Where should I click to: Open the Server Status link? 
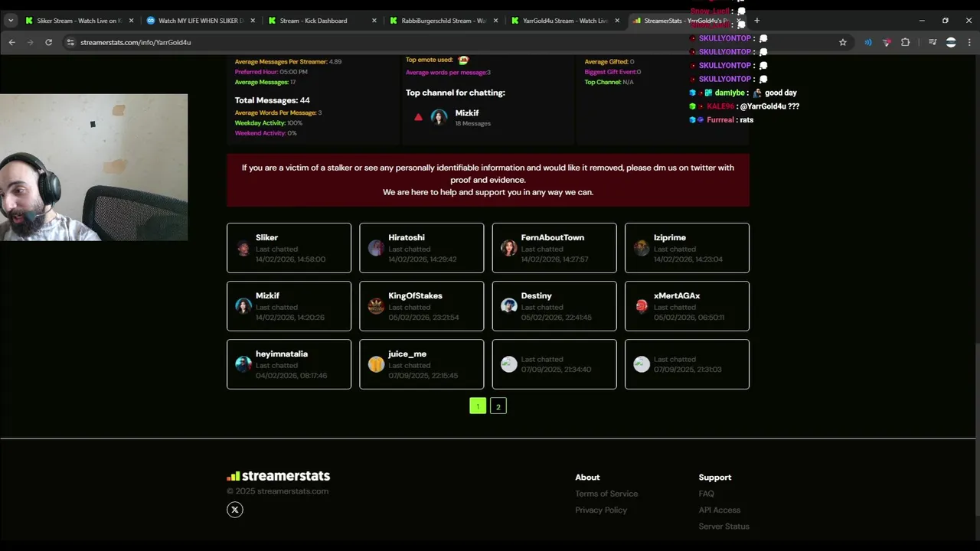point(724,527)
